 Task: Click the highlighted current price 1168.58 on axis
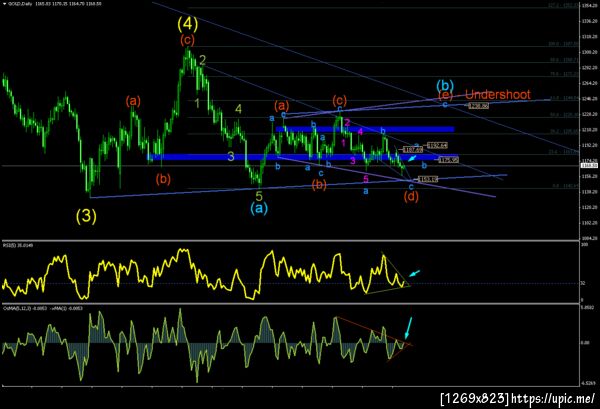pos(587,165)
